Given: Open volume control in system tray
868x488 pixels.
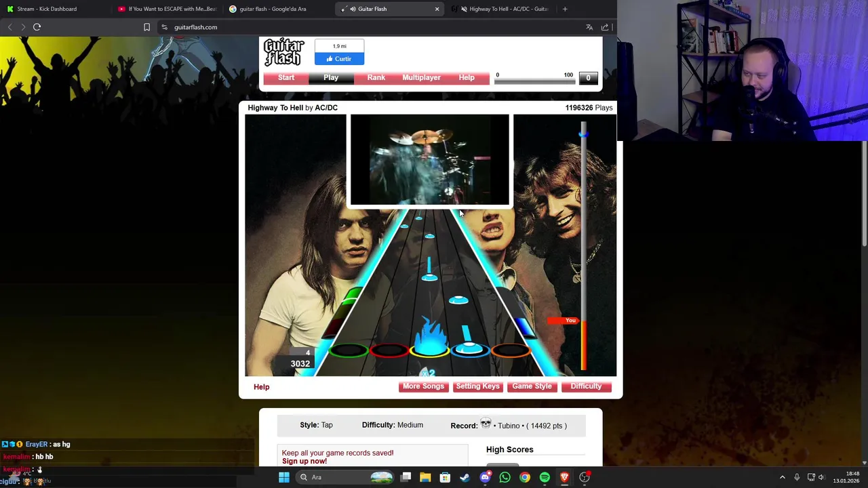Looking at the screenshot, I should 821,477.
